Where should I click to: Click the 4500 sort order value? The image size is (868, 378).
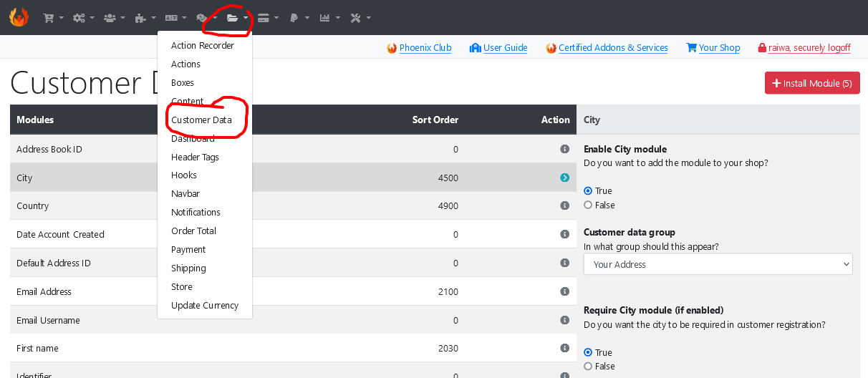coord(448,178)
